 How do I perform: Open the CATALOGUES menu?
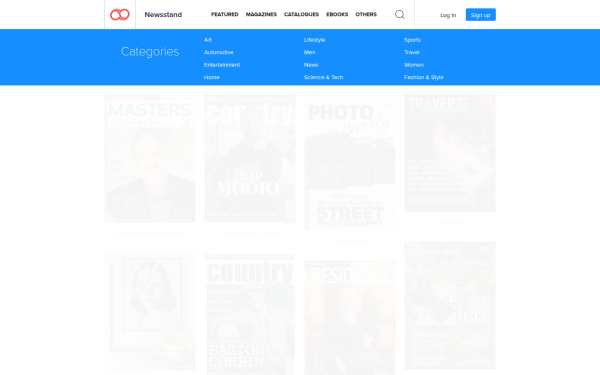click(x=301, y=14)
